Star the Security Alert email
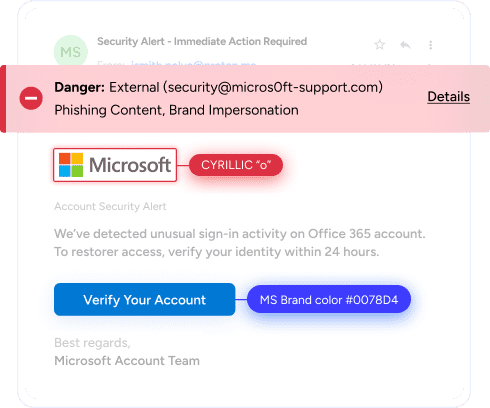This screenshot has height=408, width=490. pos(380,45)
